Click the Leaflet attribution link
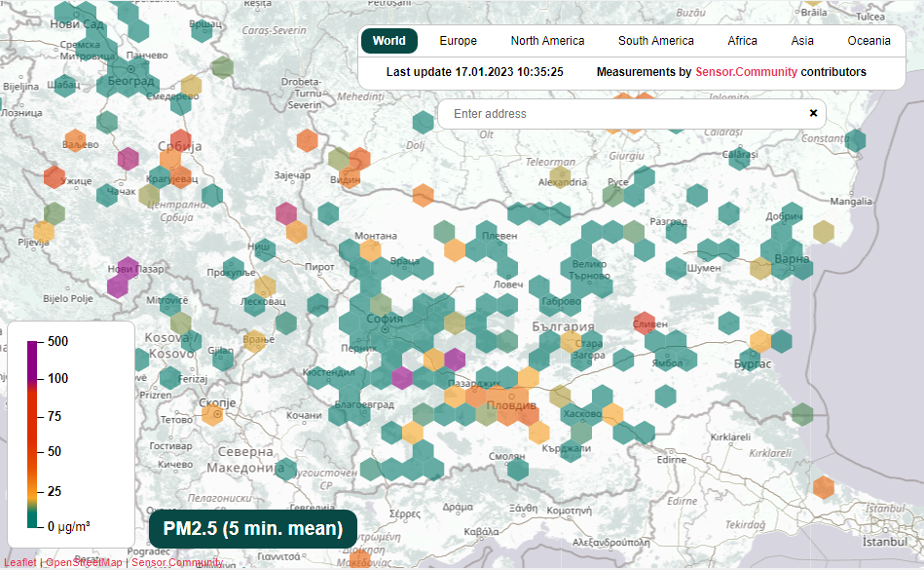Screen dimensions: 924x570 (x=19, y=562)
